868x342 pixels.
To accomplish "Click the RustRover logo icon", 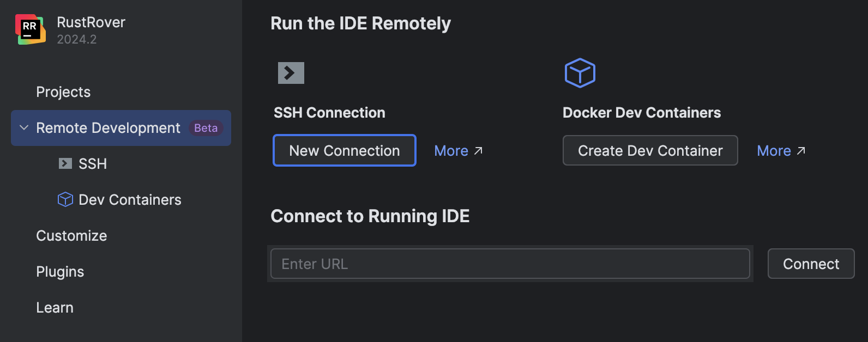I will [x=30, y=30].
